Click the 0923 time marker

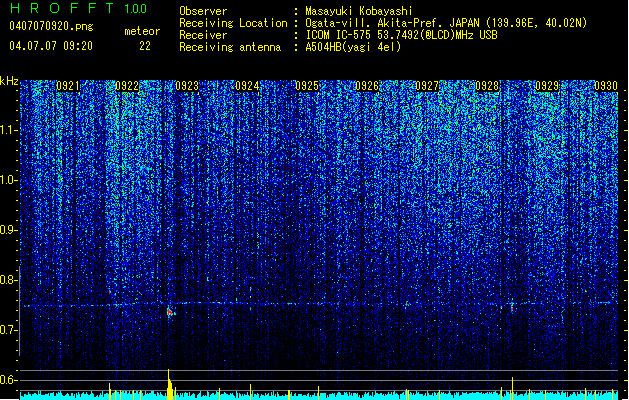(x=187, y=86)
